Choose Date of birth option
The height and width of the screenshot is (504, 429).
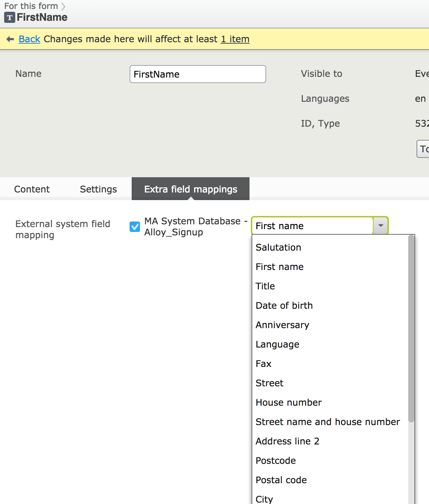click(284, 306)
